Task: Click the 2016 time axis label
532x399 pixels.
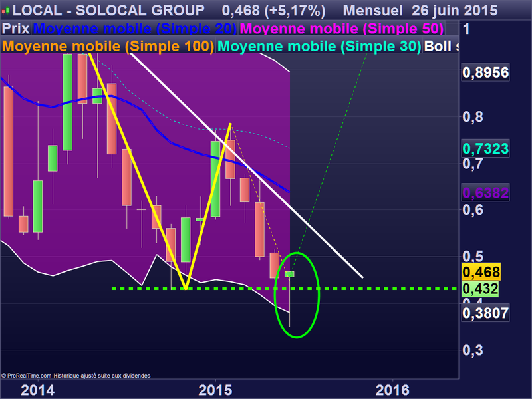Action: (392, 390)
